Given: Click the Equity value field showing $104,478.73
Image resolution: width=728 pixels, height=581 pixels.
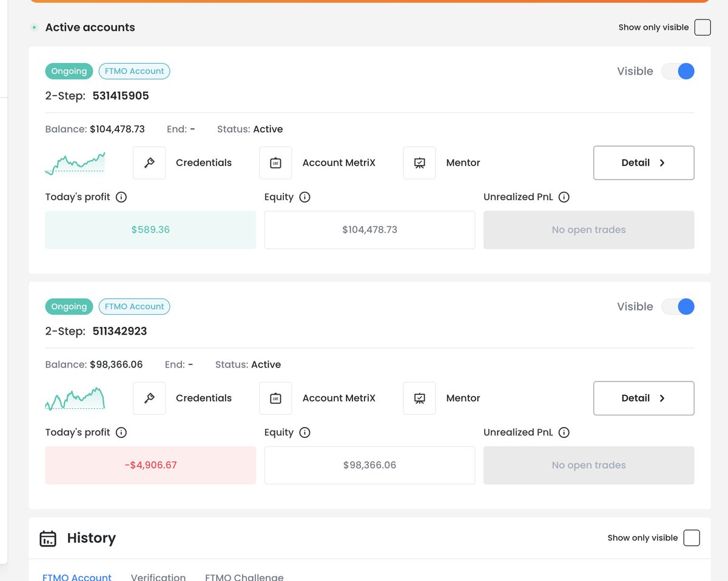Looking at the screenshot, I should [x=369, y=230].
